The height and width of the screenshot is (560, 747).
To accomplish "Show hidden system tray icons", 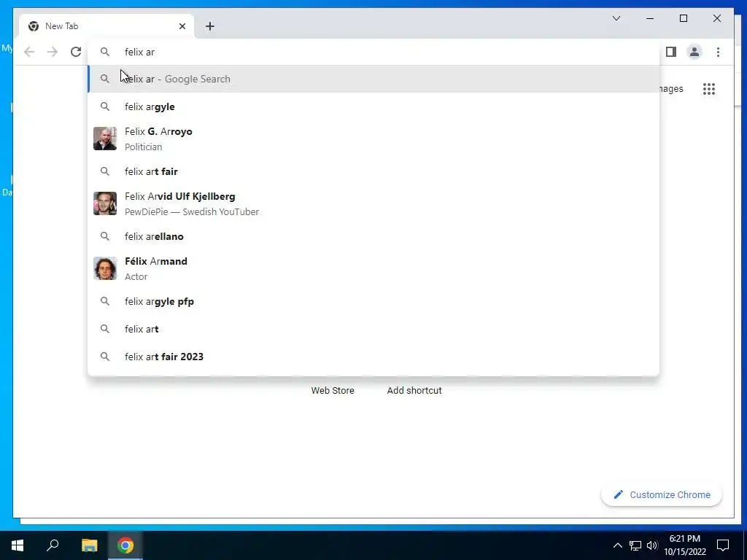I will coord(617,545).
